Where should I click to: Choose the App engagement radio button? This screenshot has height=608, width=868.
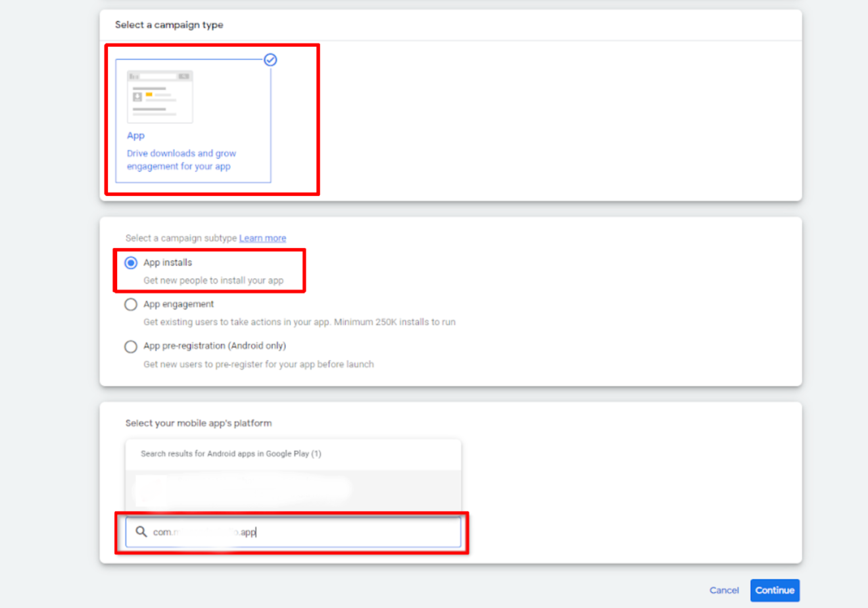pyautogui.click(x=131, y=305)
